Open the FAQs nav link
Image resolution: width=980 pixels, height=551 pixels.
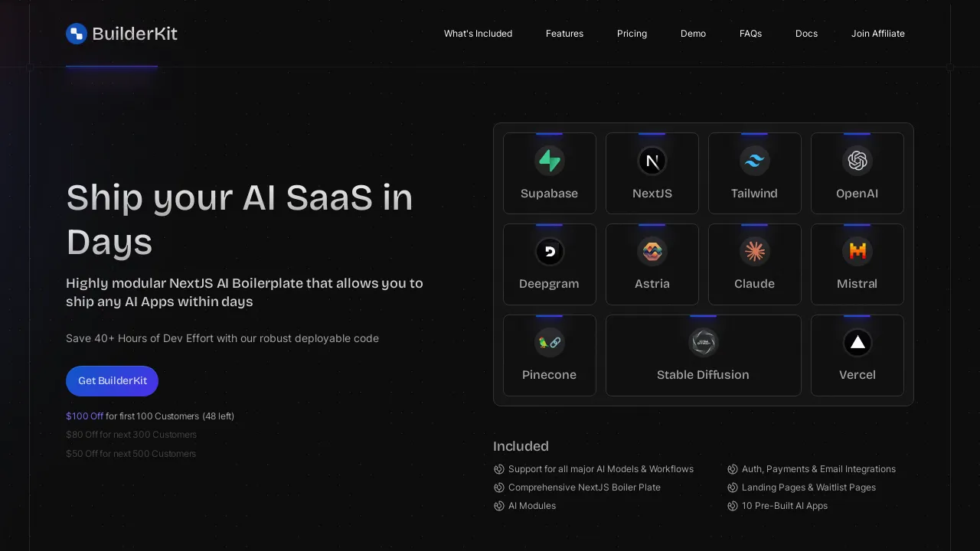(750, 34)
